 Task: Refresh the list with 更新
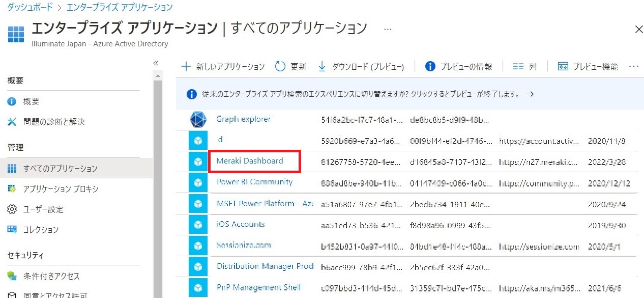290,67
